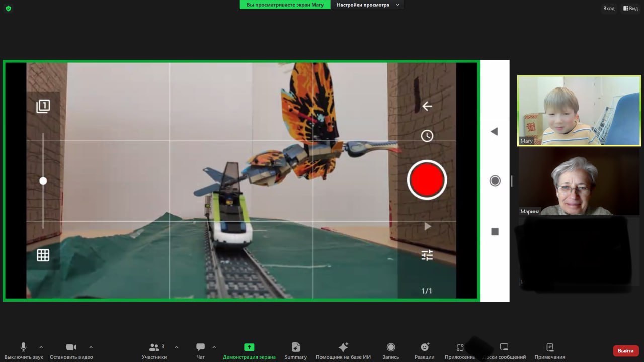Viewport: 644px width, 362px height.
Task: Open the timer clock icon
Action: pyautogui.click(x=427, y=136)
